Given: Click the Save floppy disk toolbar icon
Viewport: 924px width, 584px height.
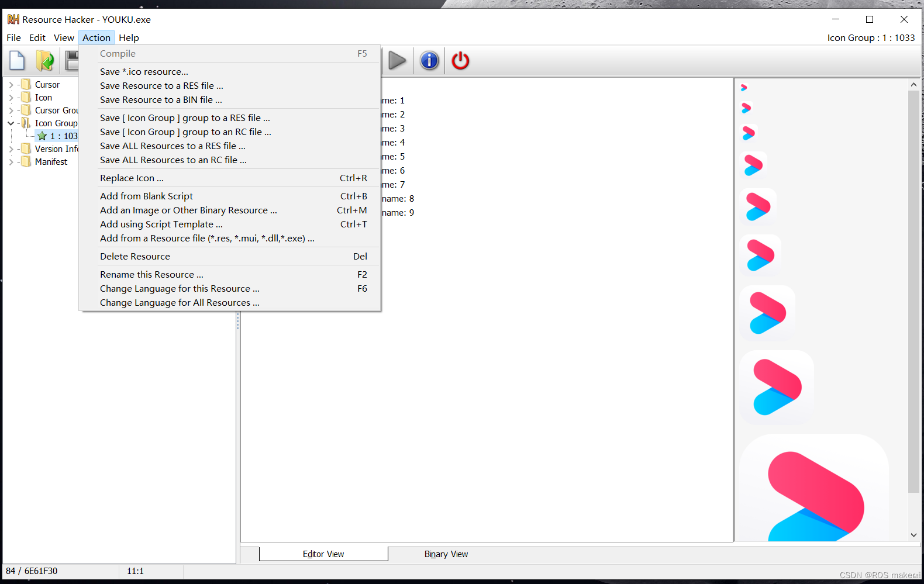Looking at the screenshot, I should 72,60.
